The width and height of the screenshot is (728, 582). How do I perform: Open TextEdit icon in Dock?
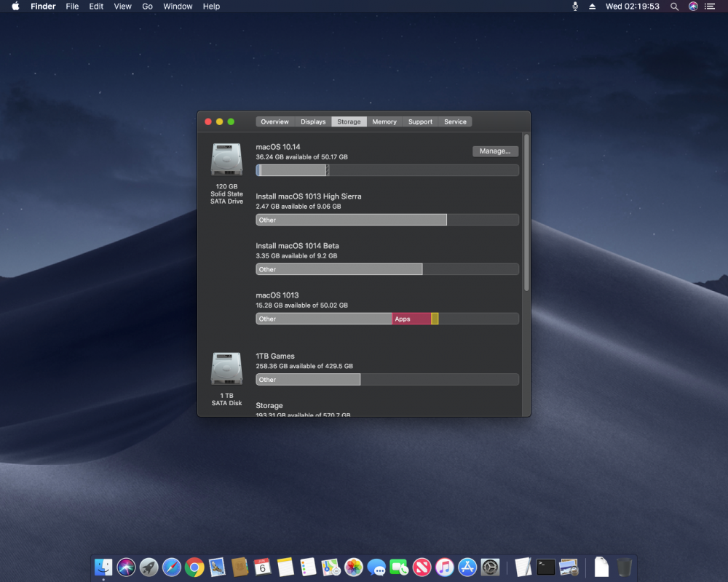tap(523, 567)
